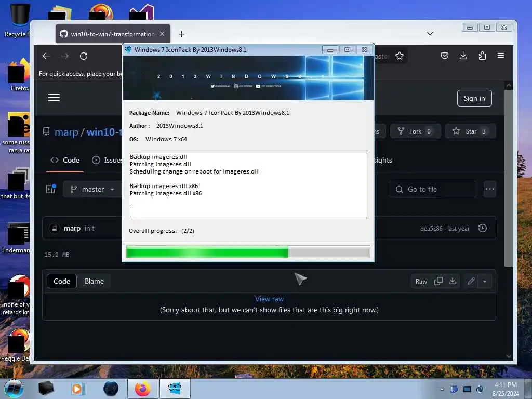Launch Windows Media Player from taskbar
This screenshot has height=399, width=532.
pos(77,389)
